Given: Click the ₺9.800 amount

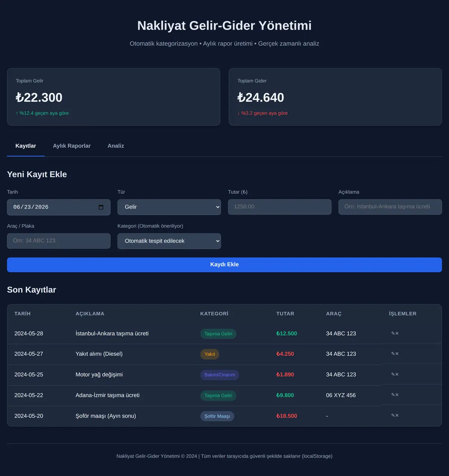Looking at the screenshot, I should coord(285,395).
